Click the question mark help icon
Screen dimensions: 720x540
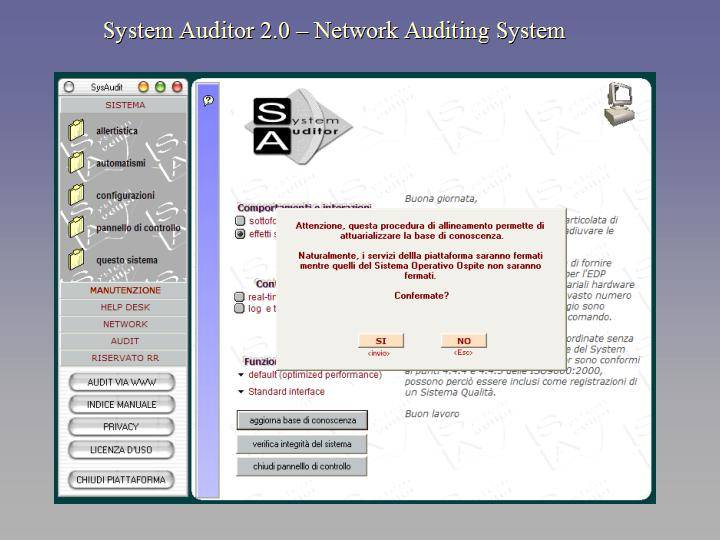click(208, 100)
